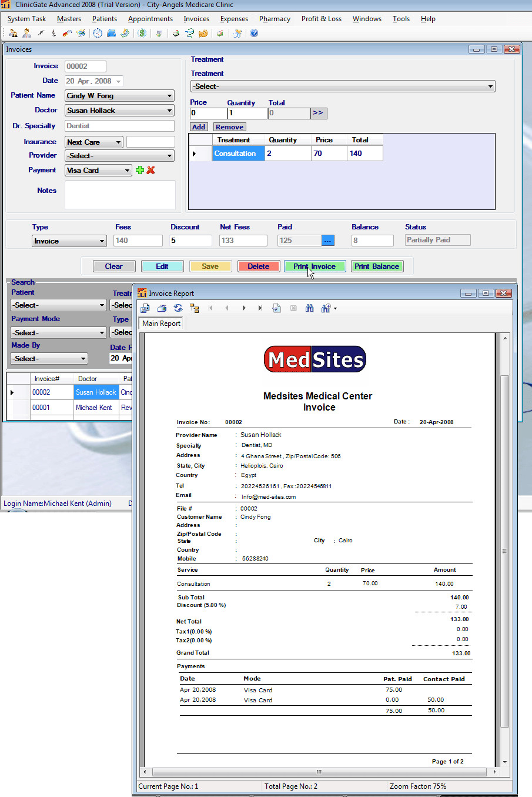Click the Discount input field
Image resolution: width=532 pixels, height=797 pixels.
190,241
